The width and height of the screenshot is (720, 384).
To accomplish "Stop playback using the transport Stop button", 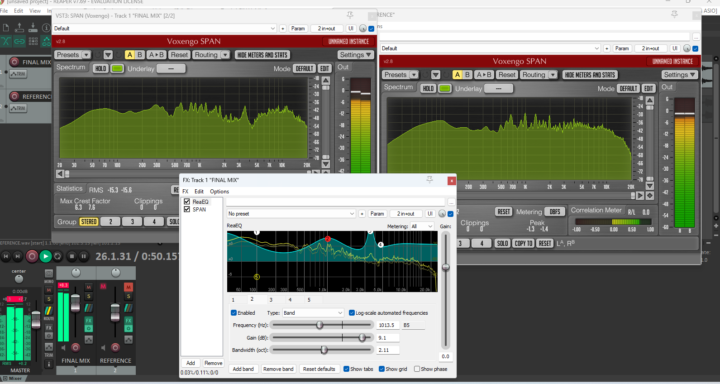I will (72, 256).
